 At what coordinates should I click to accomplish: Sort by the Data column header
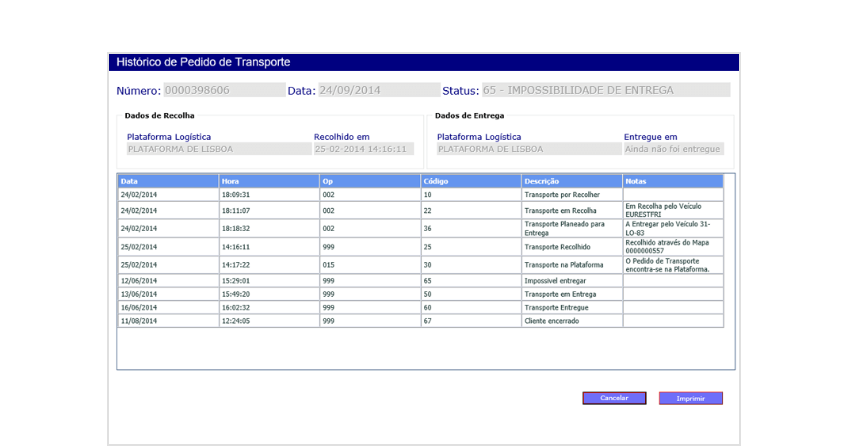(x=168, y=181)
